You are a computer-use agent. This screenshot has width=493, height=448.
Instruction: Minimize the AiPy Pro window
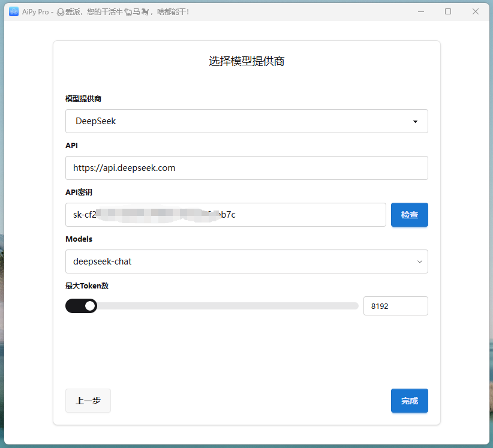421,12
